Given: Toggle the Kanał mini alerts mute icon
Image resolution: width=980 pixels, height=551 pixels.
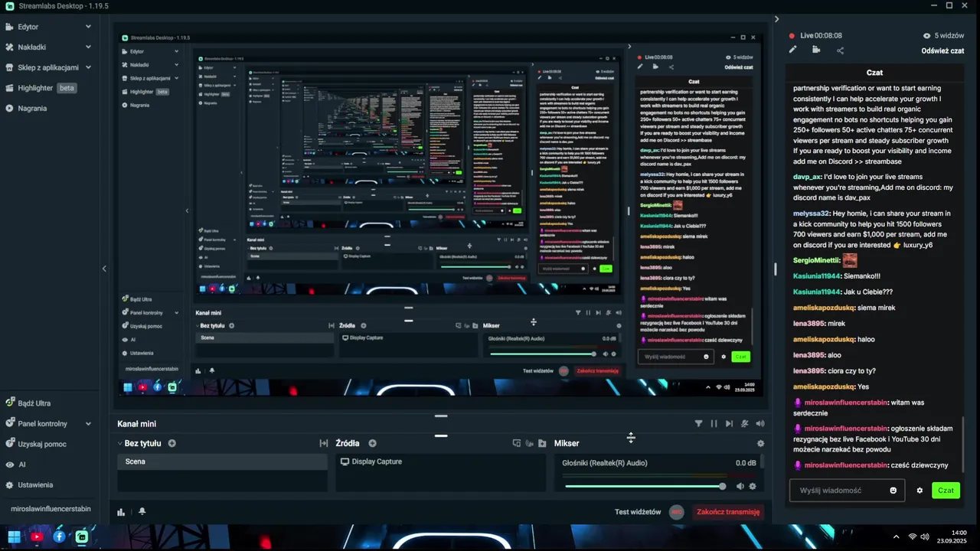Looking at the screenshot, I should click(744, 423).
